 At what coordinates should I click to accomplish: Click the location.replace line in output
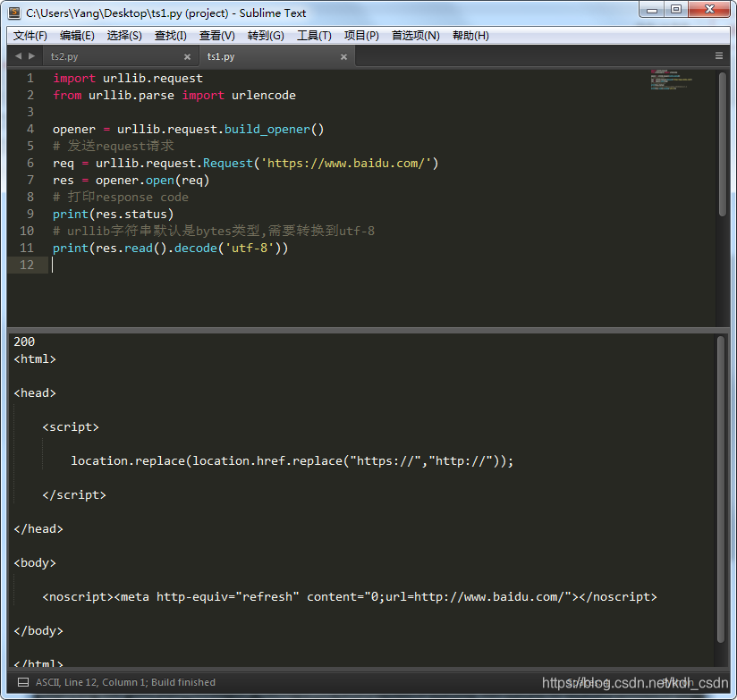coord(292,461)
